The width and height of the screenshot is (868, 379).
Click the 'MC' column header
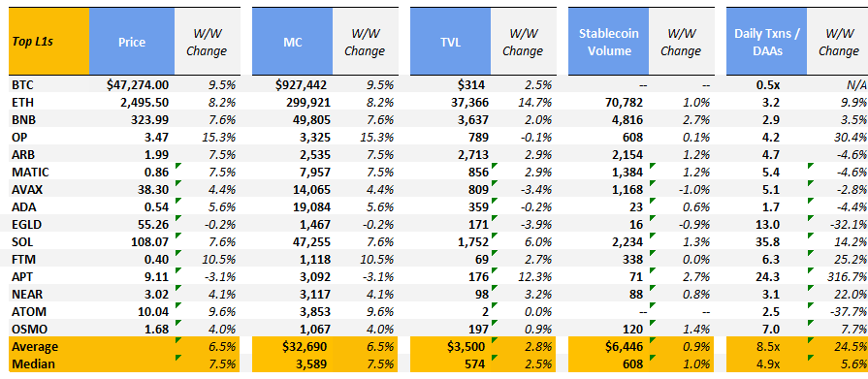click(x=292, y=42)
